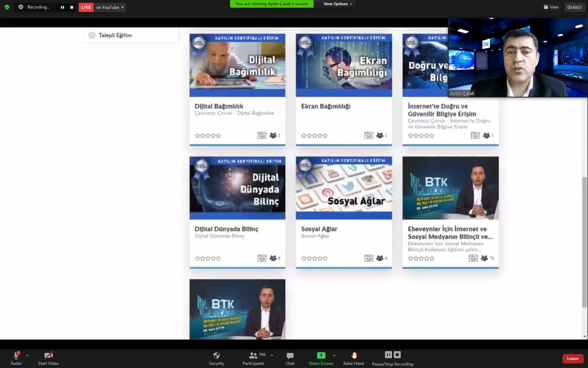Rate Ebeveynler İçin İnternet using its stars
Image resolution: width=588 pixels, height=368 pixels.
pyautogui.click(x=421, y=258)
